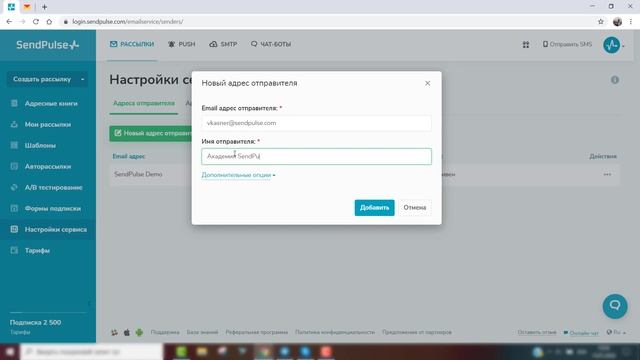
Task: Click the Тарифы link under subscription
Action: pyautogui.click(x=20, y=332)
